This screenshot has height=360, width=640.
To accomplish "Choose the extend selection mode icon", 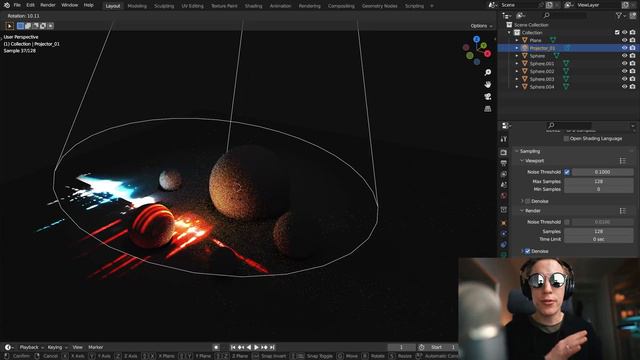I will [28, 26].
